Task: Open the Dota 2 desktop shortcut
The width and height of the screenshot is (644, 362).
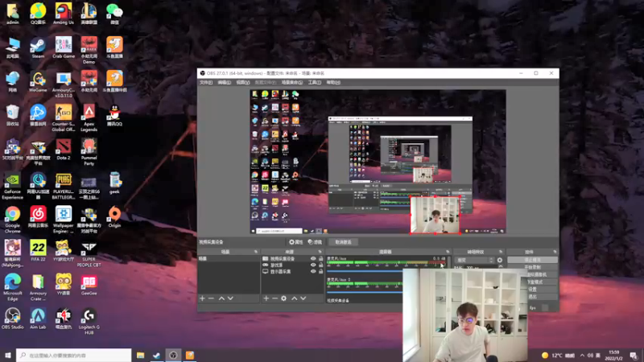Action: click(x=64, y=149)
